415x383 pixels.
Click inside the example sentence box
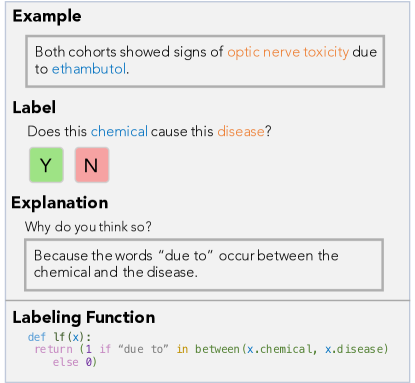205,61
